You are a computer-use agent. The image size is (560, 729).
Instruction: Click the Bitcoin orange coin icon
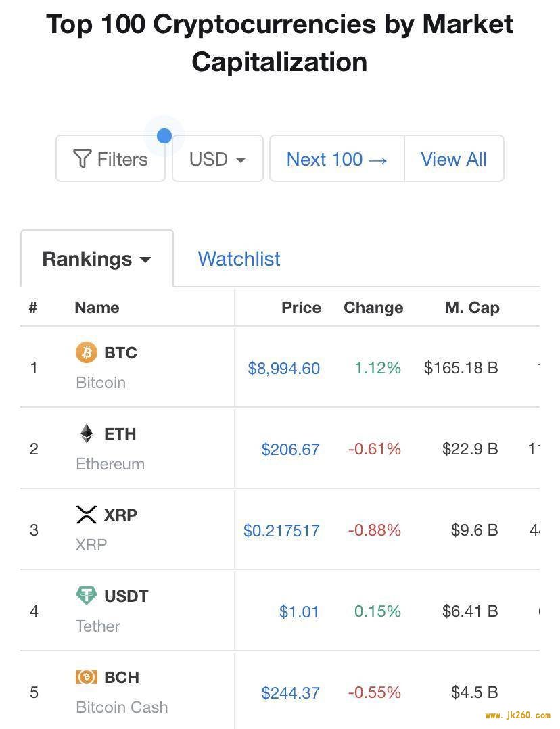(87, 352)
